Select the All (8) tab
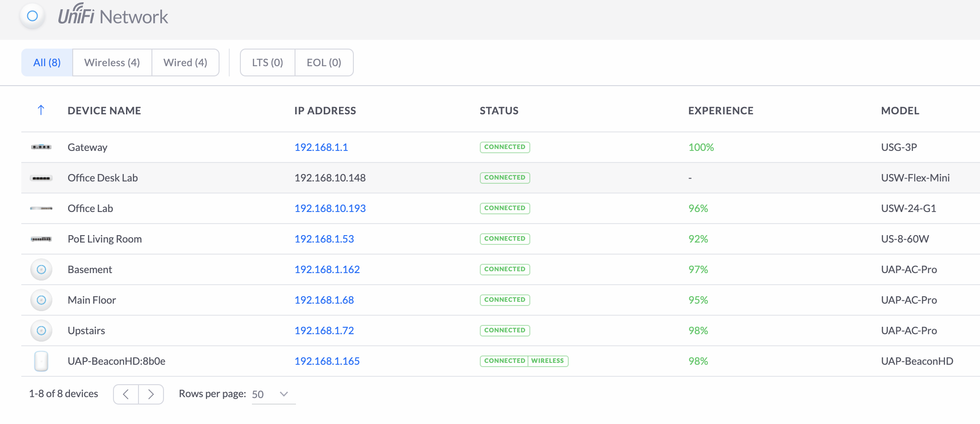 (x=47, y=62)
